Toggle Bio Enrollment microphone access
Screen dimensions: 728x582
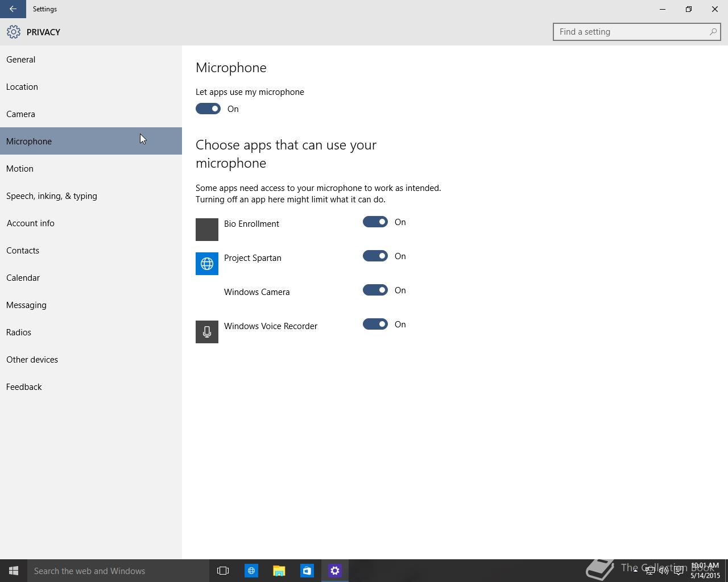pos(375,222)
